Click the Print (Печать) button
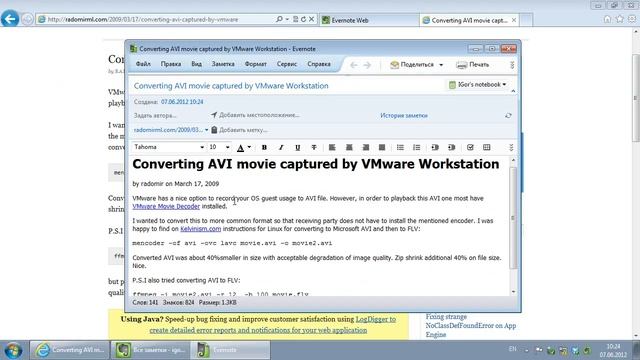 [x=473, y=64]
